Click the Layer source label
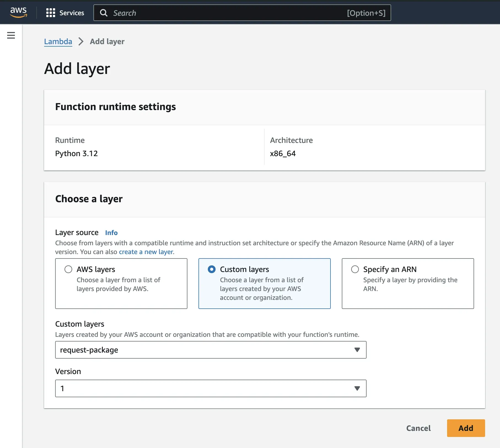500x448 pixels. [x=77, y=233]
